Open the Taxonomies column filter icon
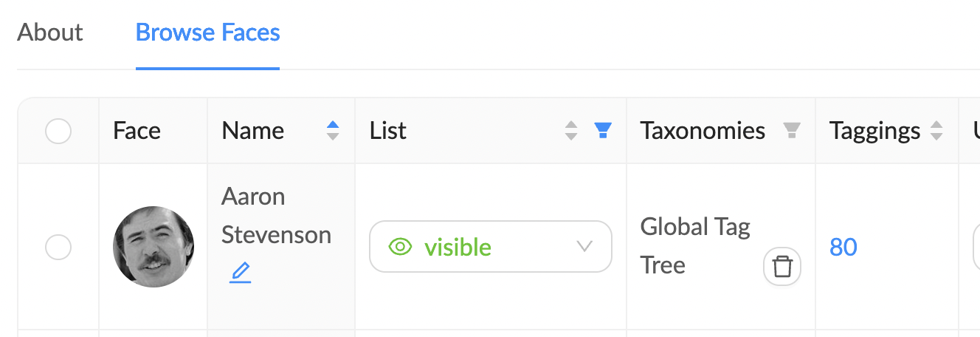Image resolution: width=980 pixels, height=337 pixels. point(791,131)
